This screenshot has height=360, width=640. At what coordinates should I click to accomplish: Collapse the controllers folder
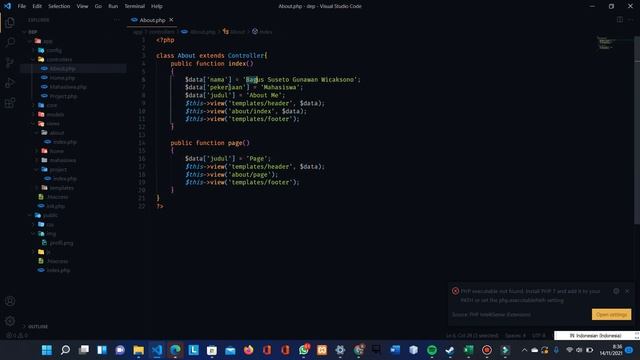tap(59, 60)
